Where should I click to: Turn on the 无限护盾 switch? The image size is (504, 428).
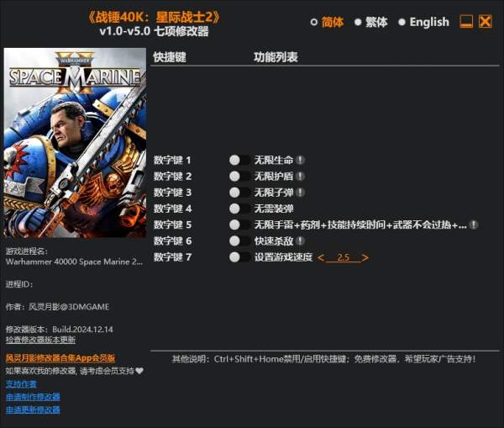coord(238,177)
